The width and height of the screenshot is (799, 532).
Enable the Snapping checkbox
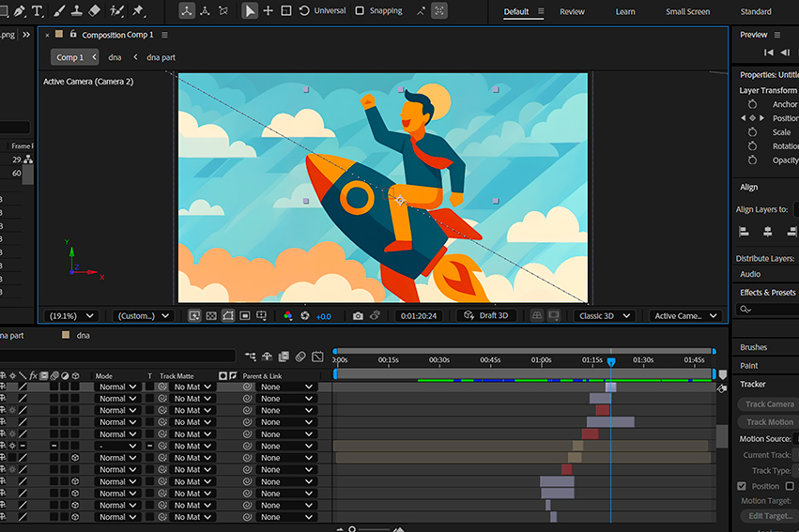pos(360,11)
